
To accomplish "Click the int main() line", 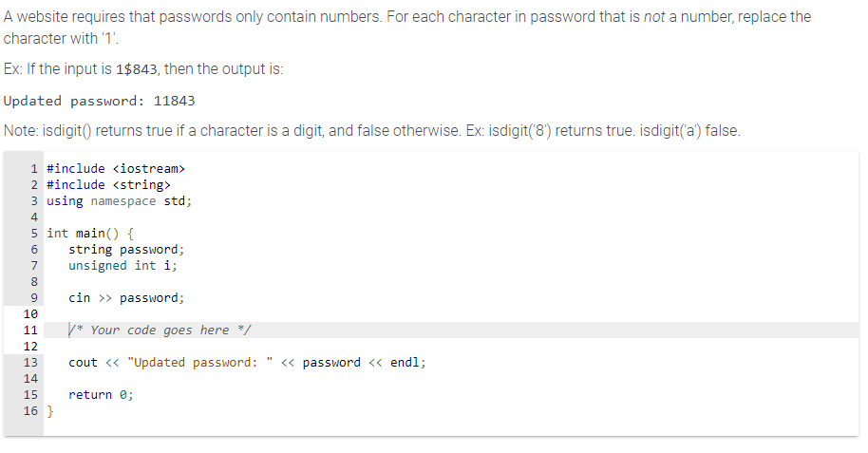I will click(90, 233).
